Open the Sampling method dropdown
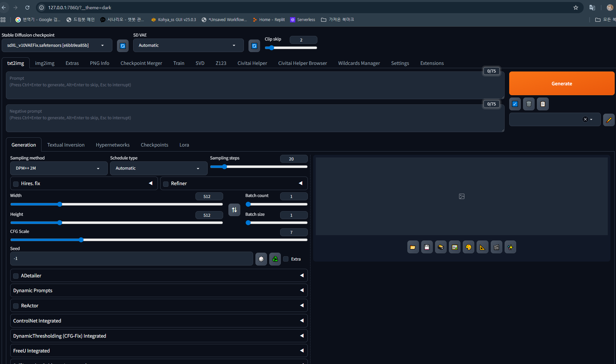616x364 pixels. (x=59, y=168)
